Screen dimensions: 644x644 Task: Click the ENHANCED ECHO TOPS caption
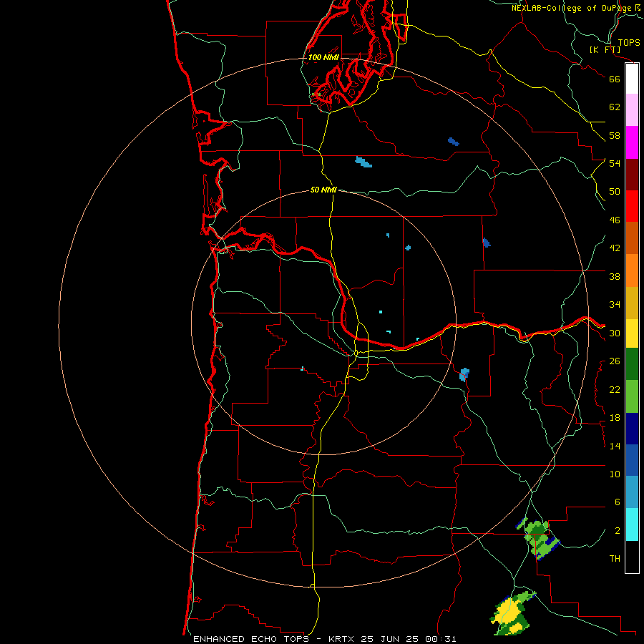pyautogui.click(x=251, y=639)
